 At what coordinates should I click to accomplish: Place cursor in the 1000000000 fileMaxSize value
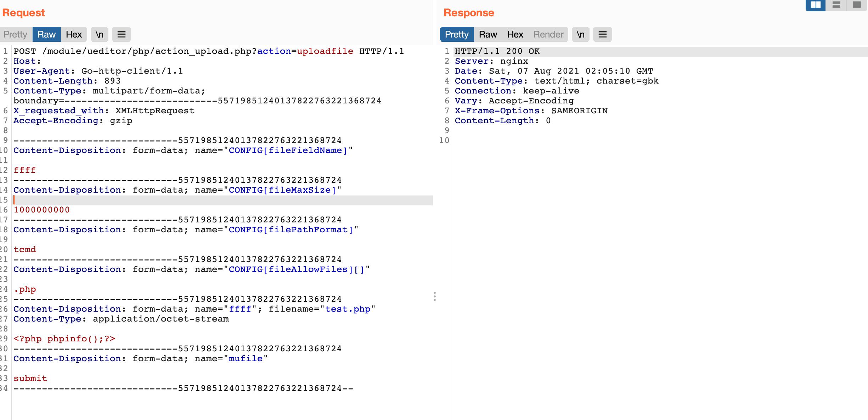[42, 210]
